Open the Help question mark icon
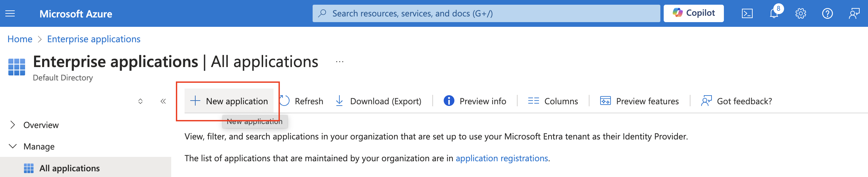868x177 pixels. [x=827, y=13]
